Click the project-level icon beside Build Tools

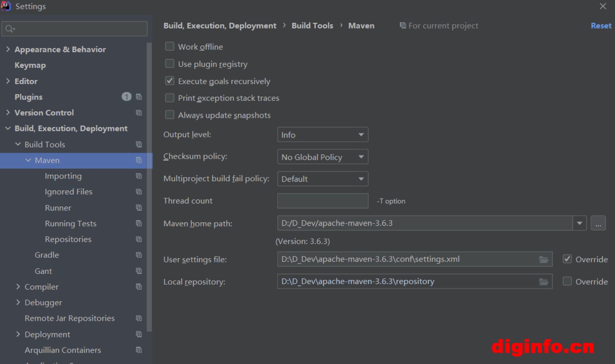coord(139,144)
